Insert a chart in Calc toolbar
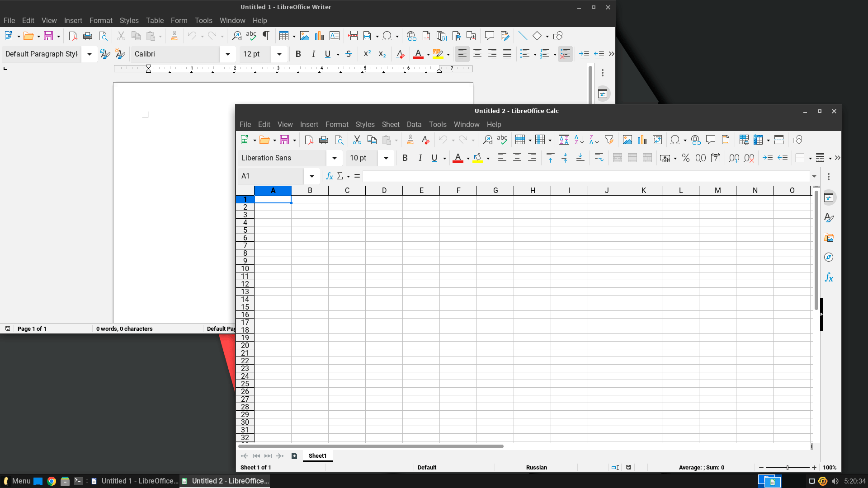Viewport: 868px width, 488px height. pyautogui.click(x=642, y=140)
